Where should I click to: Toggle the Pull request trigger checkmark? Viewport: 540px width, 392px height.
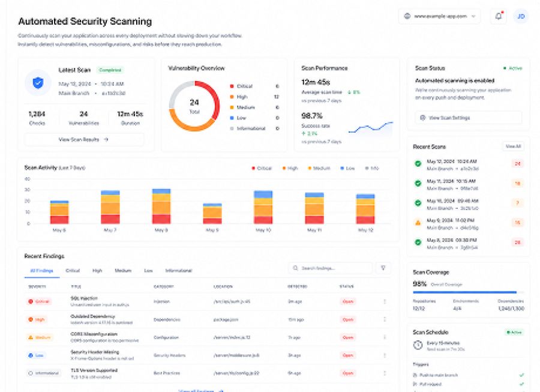coord(521,384)
